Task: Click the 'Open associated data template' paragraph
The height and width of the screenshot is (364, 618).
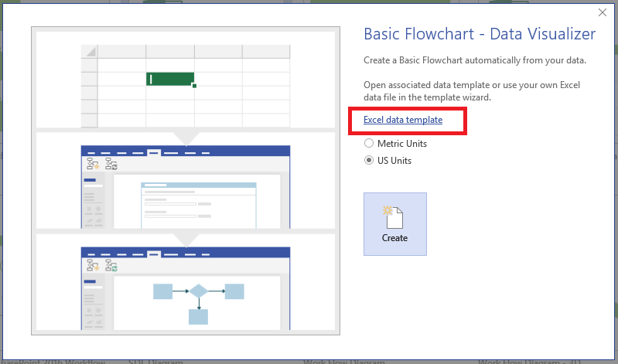Action: (x=472, y=91)
